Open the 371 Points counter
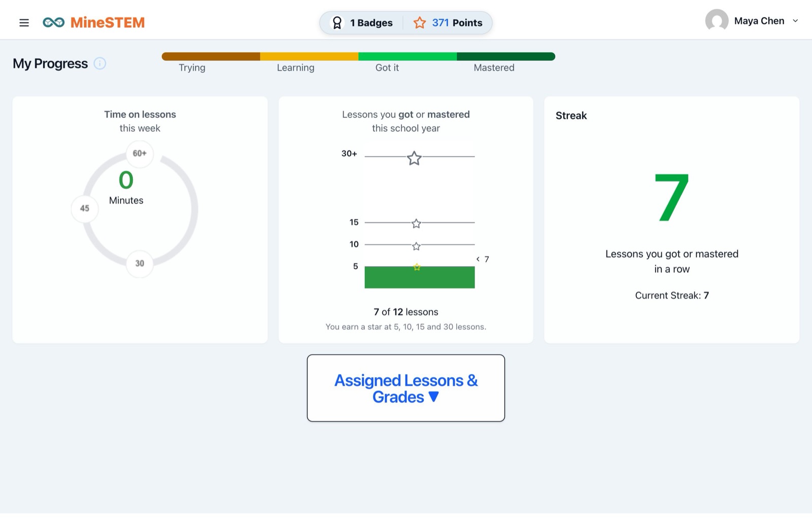 pyautogui.click(x=448, y=23)
